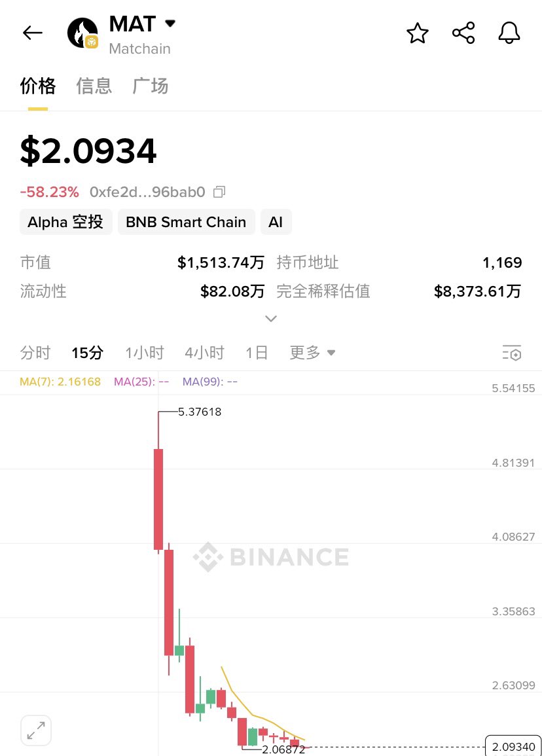542x756 pixels.
Task: Expand more token stats chevron
Action: coord(271,318)
